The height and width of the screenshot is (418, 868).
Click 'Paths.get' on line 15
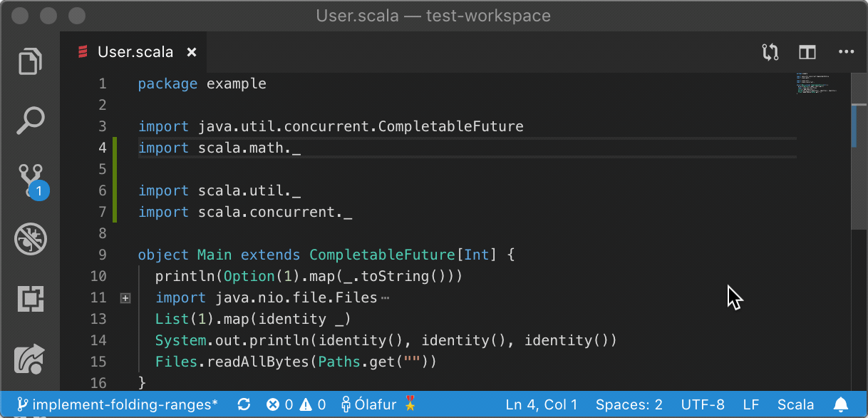tap(356, 362)
